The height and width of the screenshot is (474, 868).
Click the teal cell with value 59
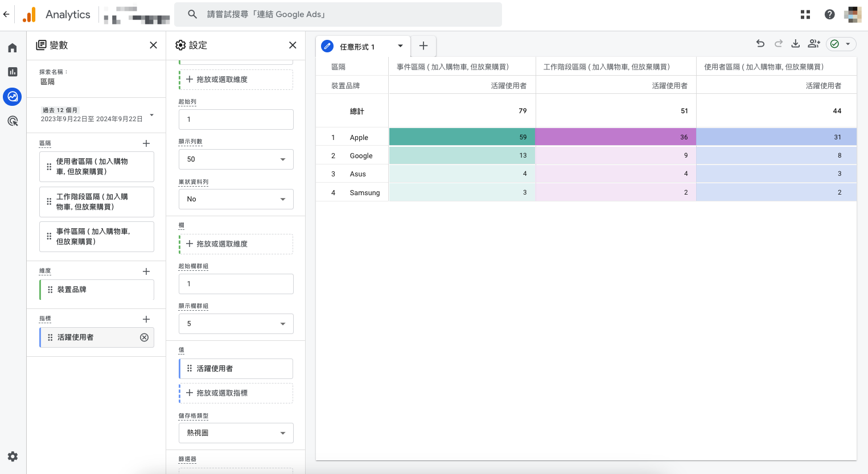click(x=462, y=137)
